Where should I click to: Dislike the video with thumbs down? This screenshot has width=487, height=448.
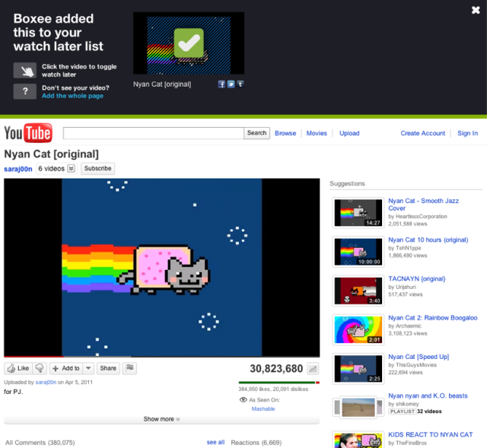(x=40, y=368)
